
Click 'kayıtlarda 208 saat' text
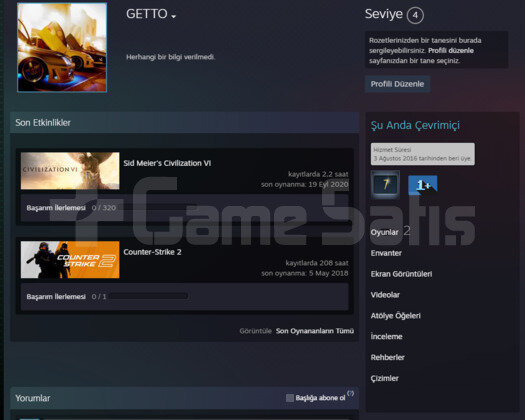pyautogui.click(x=317, y=263)
